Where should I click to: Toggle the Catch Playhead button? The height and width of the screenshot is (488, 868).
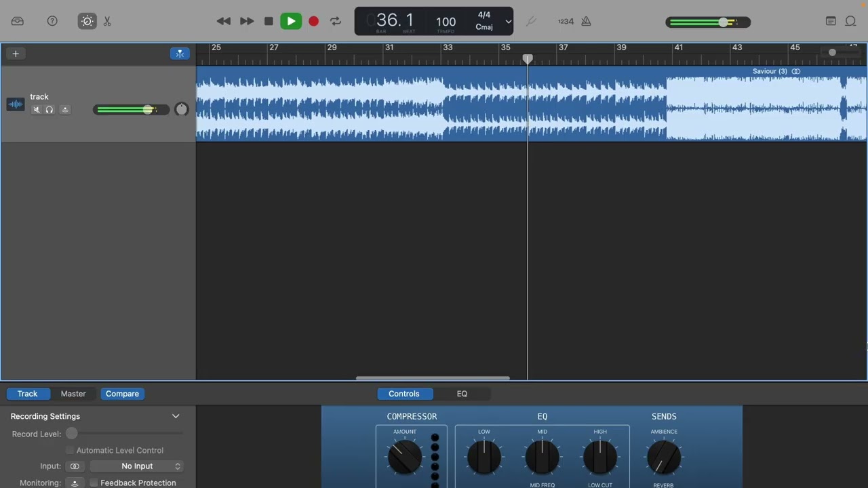coord(180,54)
